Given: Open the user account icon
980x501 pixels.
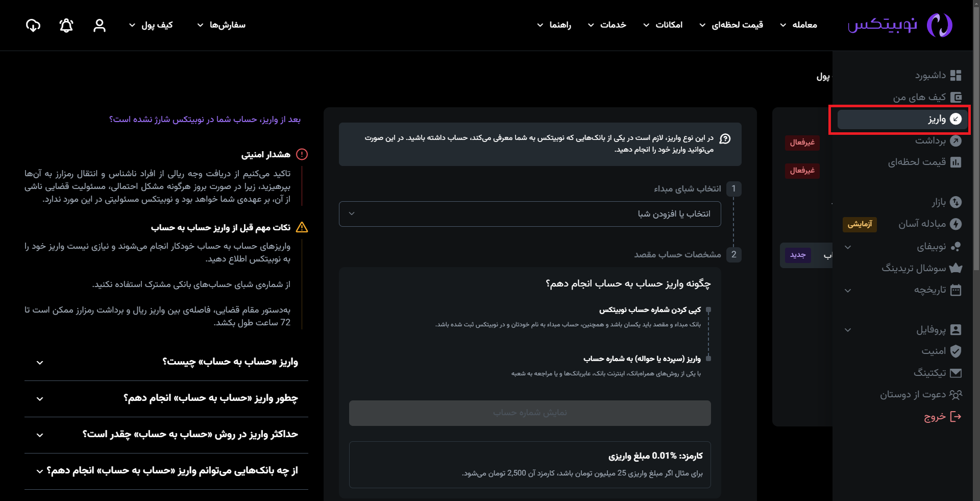Looking at the screenshot, I should click(100, 25).
